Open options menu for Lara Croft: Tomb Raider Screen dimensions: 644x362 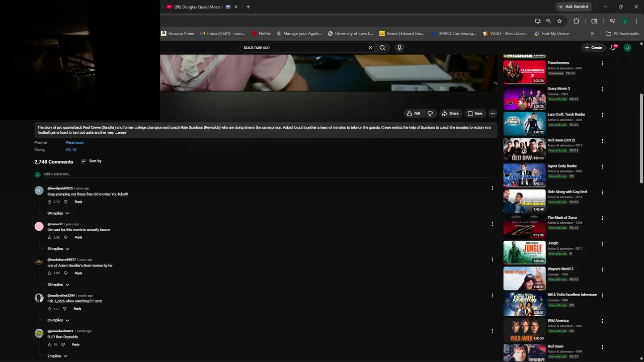pyautogui.click(x=602, y=115)
